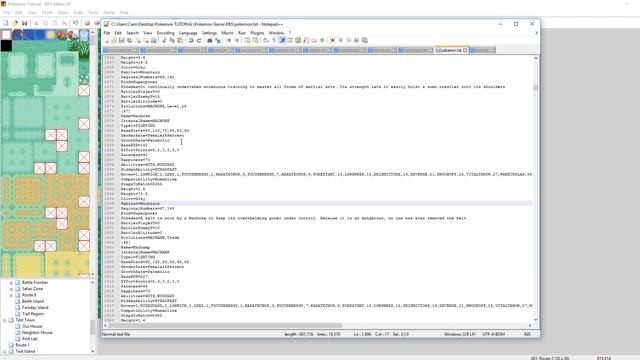Open Notepad++ Search menu

132,33
